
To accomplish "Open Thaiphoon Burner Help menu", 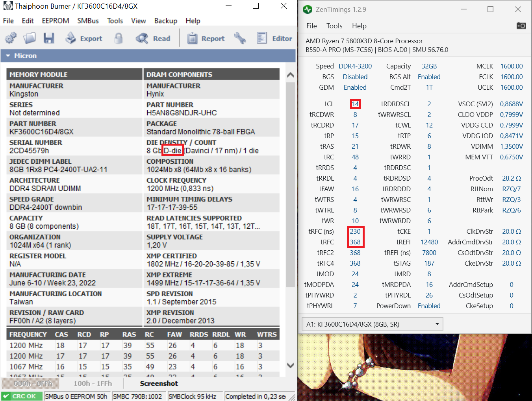I will tap(193, 21).
